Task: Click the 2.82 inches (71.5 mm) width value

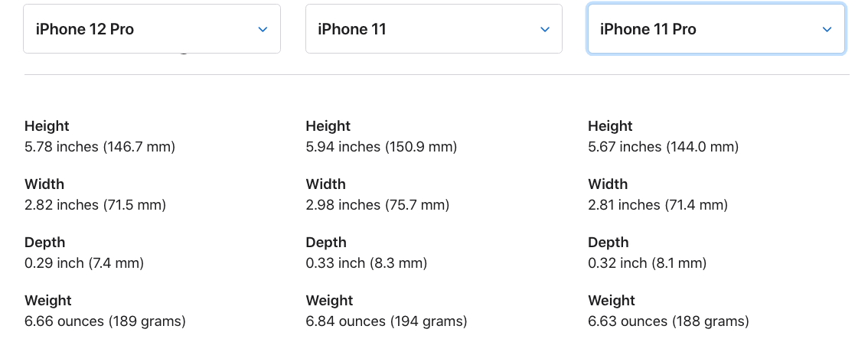Action: [x=95, y=205]
